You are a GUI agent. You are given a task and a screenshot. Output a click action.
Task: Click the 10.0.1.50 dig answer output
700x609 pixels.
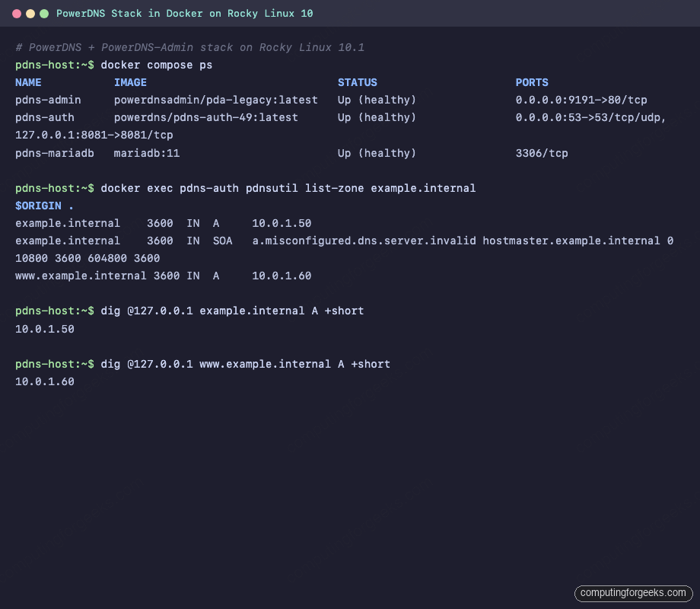(x=45, y=330)
